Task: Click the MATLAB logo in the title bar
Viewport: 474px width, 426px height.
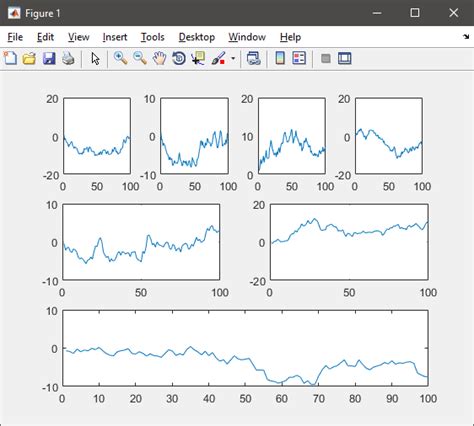Action: click(x=14, y=13)
